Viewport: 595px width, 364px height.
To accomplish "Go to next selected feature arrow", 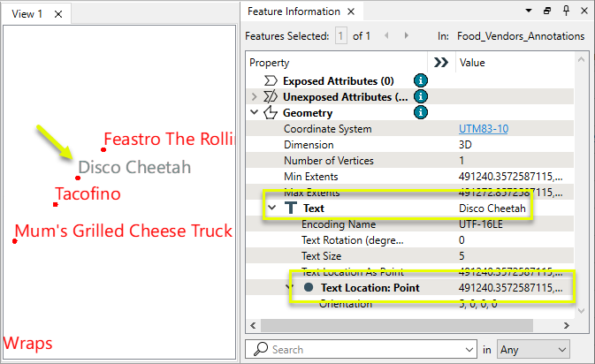I will click(407, 36).
